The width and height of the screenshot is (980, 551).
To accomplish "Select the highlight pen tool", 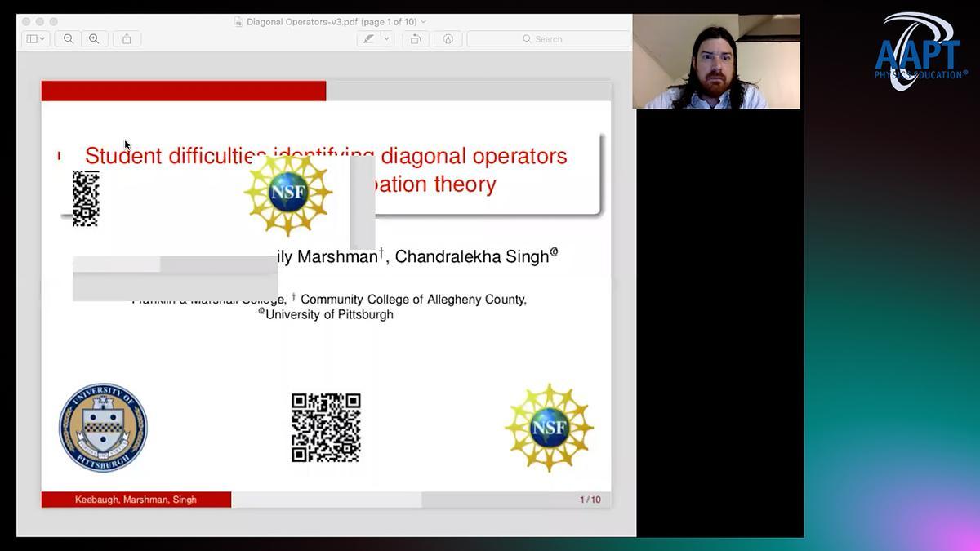I will (x=369, y=38).
